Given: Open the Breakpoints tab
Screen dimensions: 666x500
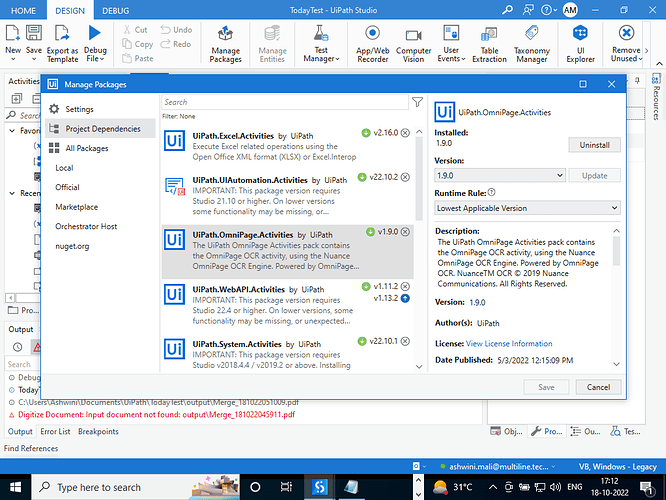Looking at the screenshot, I should pos(98,431).
